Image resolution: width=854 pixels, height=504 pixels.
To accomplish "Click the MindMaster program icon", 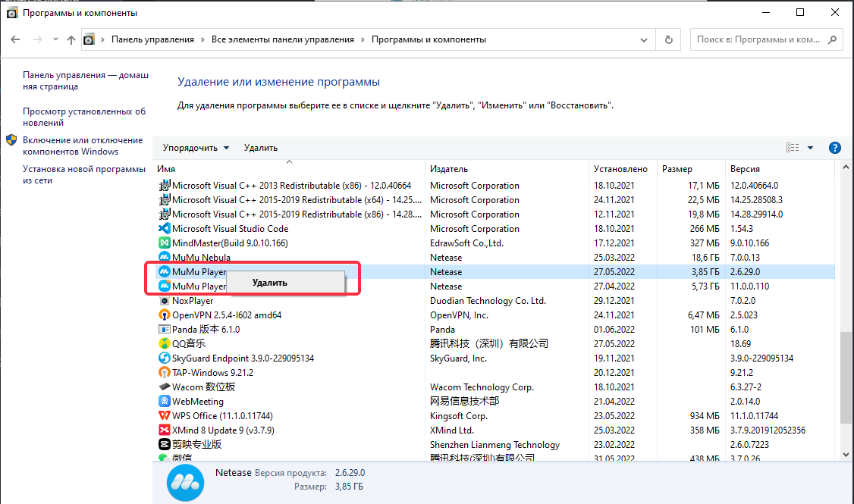I will pyautogui.click(x=164, y=243).
